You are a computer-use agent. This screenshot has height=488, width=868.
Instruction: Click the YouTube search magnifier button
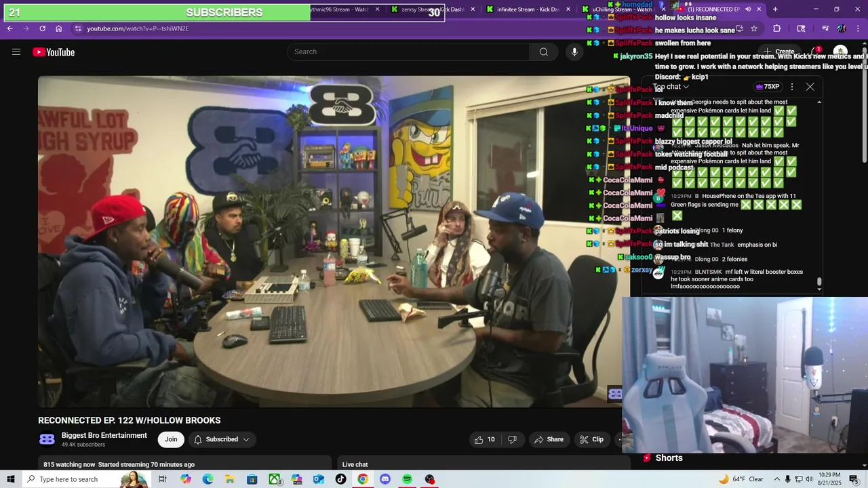[543, 52]
